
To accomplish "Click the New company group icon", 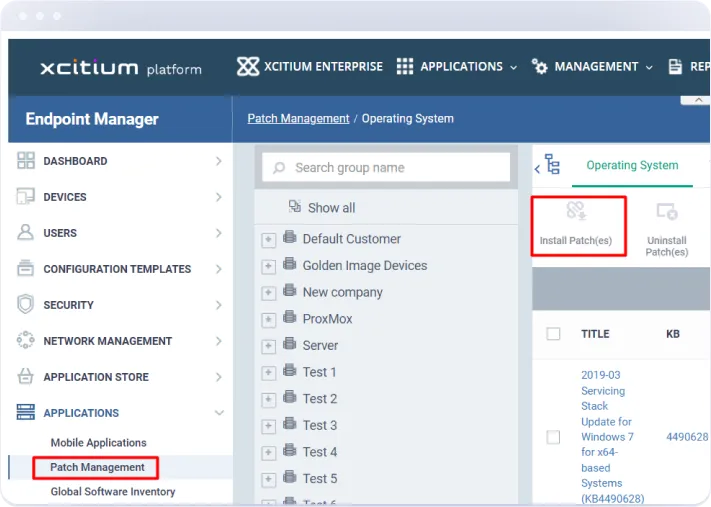I will click(290, 290).
